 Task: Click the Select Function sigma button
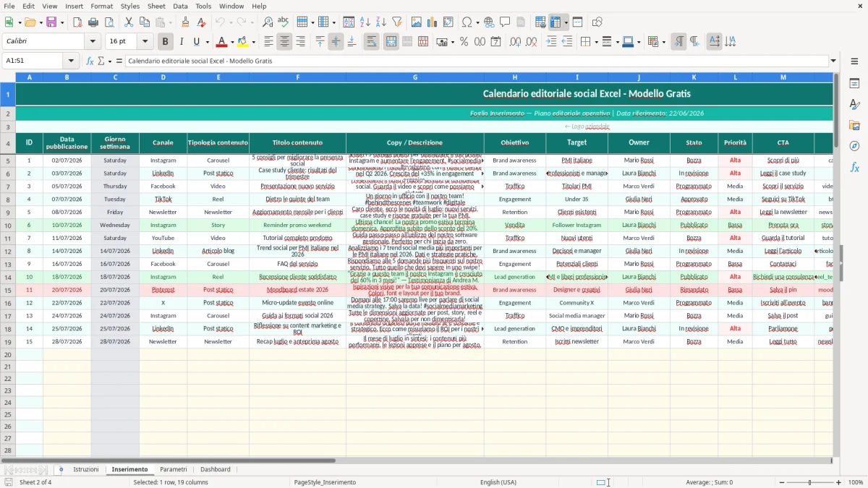pyautogui.click(x=101, y=61)
